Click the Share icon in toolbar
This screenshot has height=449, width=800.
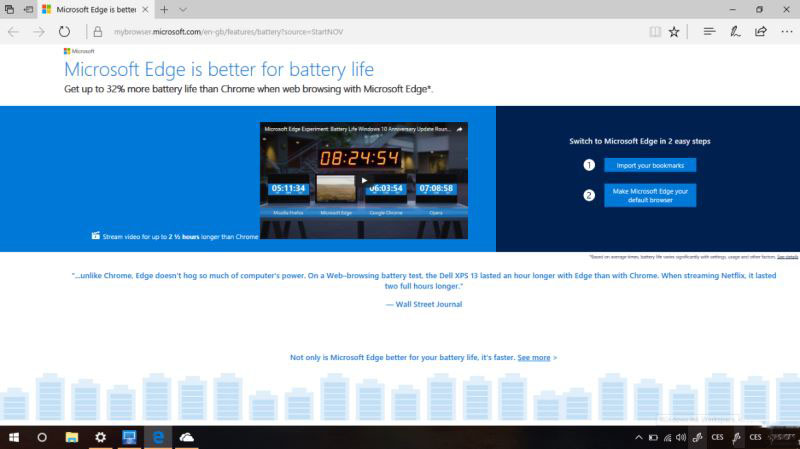(x=761, y=31)
